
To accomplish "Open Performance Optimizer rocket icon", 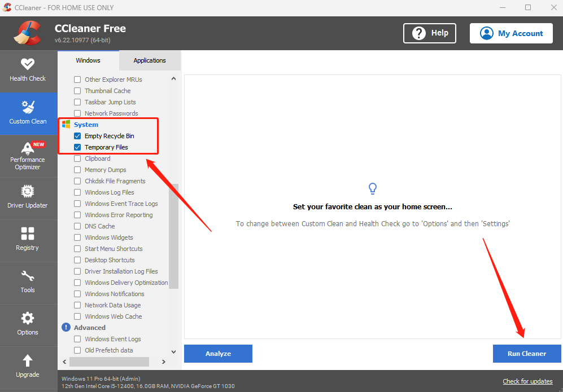I will tap(28, 148).
